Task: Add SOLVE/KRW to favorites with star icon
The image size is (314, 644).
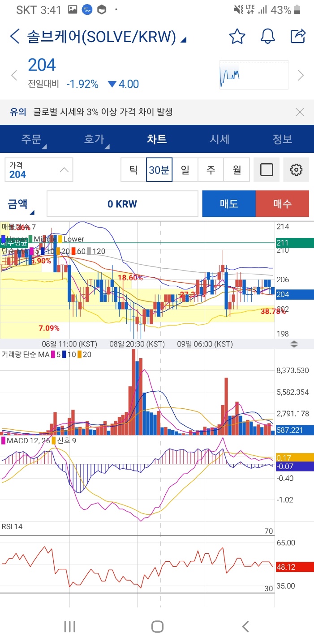Action: tap(237, 36)
